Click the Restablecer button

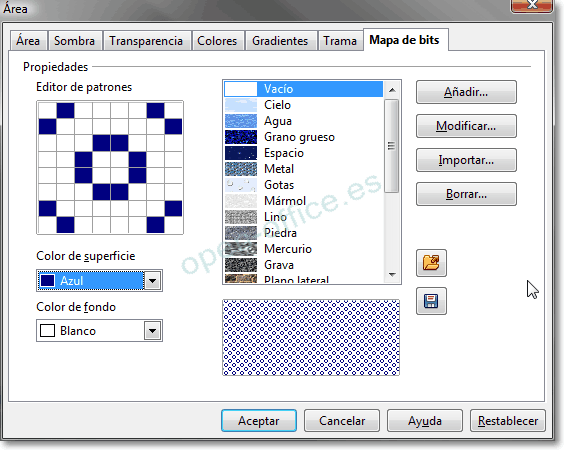coord(508,421)
